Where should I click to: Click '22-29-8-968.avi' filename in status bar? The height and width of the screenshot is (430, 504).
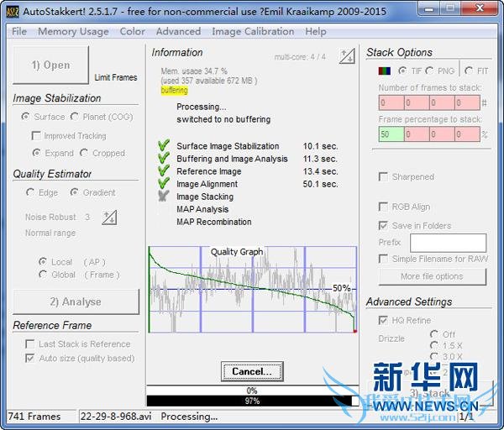point(116,417)
